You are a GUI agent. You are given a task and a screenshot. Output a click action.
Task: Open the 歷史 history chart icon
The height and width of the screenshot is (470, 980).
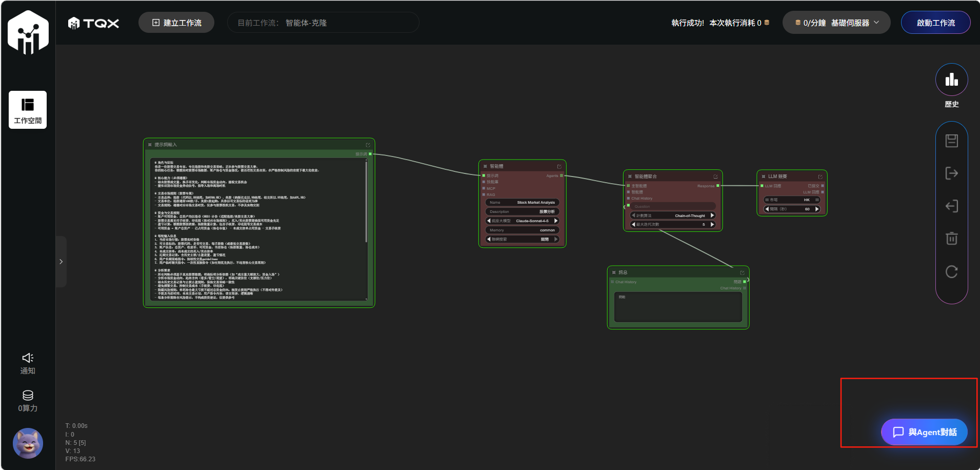[951, 80]
